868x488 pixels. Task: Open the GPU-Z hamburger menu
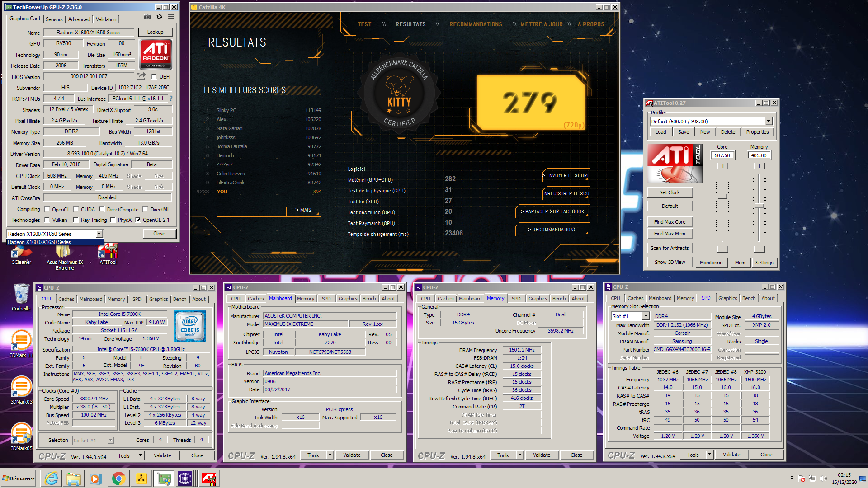171,17
